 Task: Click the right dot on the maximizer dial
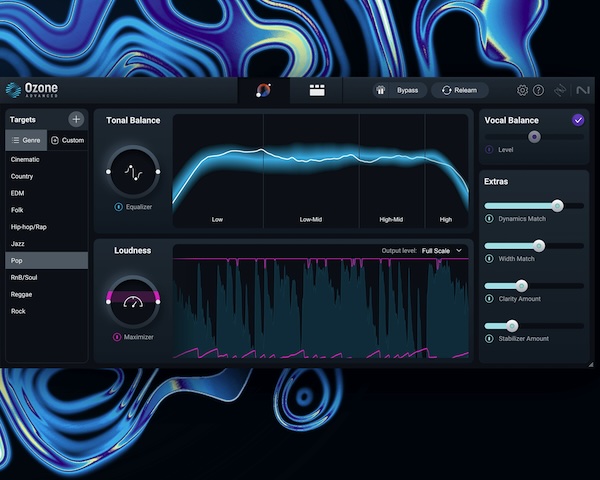(x=158, y=302)
